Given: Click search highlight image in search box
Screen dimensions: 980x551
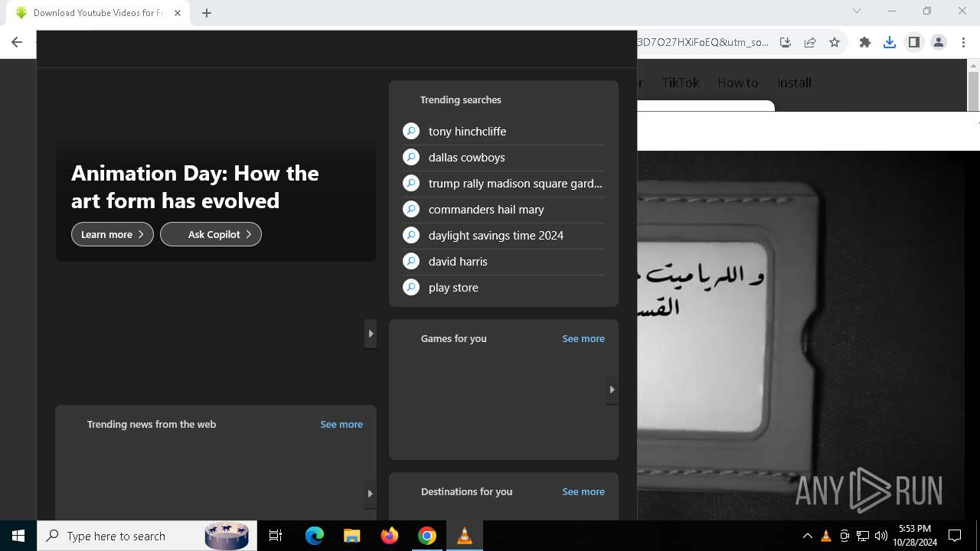Looking at the screenshot, I should (227, 536).
